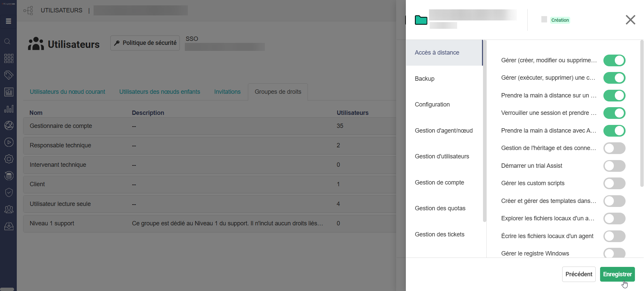Viewport: 644px width, 291px height.
Task: Open the hamburger menu in sidebar
Action: pyautogui.click(x=8, y=21)
